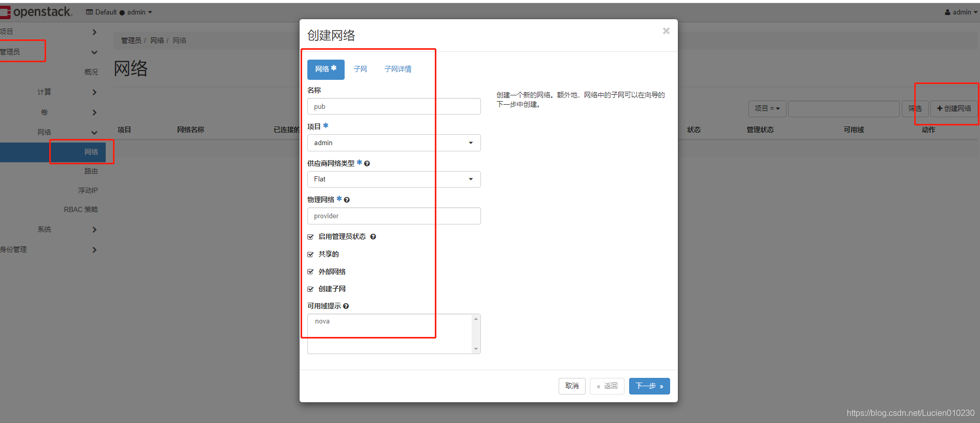The width and height of the screenshot is (980, 423).
Task: Select nova in the 可用域提示 list
Action: [322, 321]
